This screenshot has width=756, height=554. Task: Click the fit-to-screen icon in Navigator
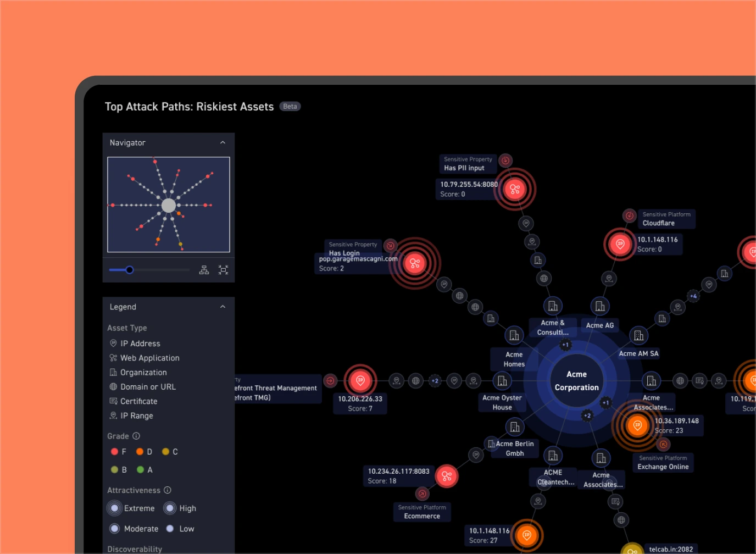tap(223, 270)
